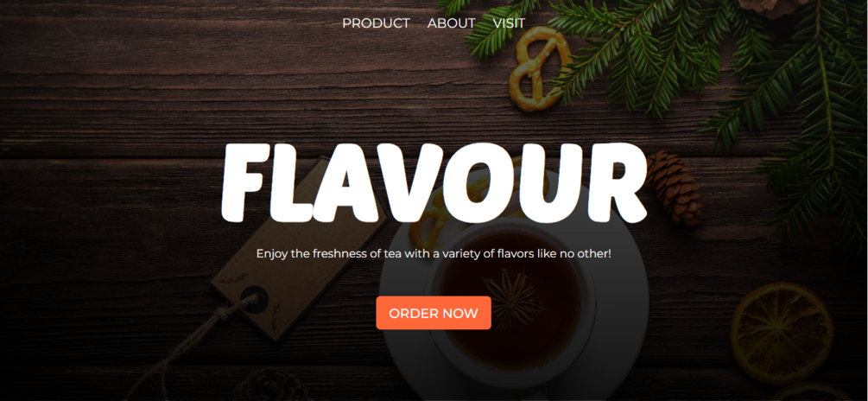Viewport: 868px width, 401px height.
Task: Click the pine cone beside the FLAVOUR title
Action: pos(675,188)
